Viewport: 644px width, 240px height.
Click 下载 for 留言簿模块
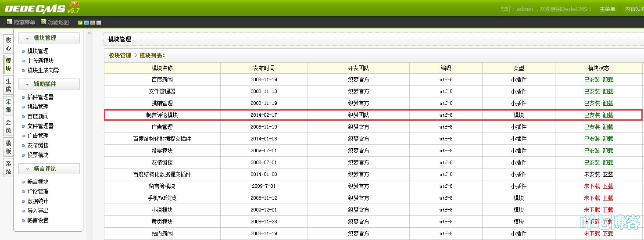click(608, 186)
